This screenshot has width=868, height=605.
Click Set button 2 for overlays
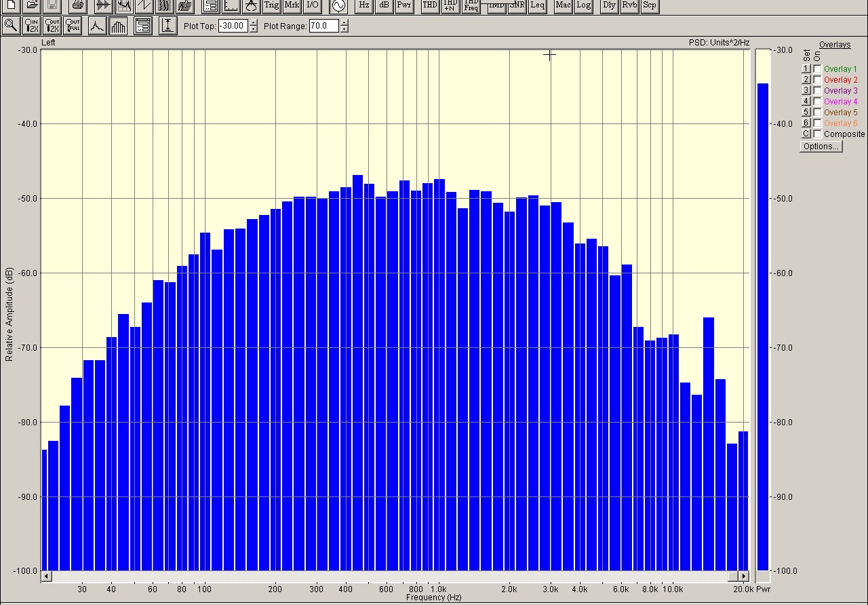click(806, 80)
